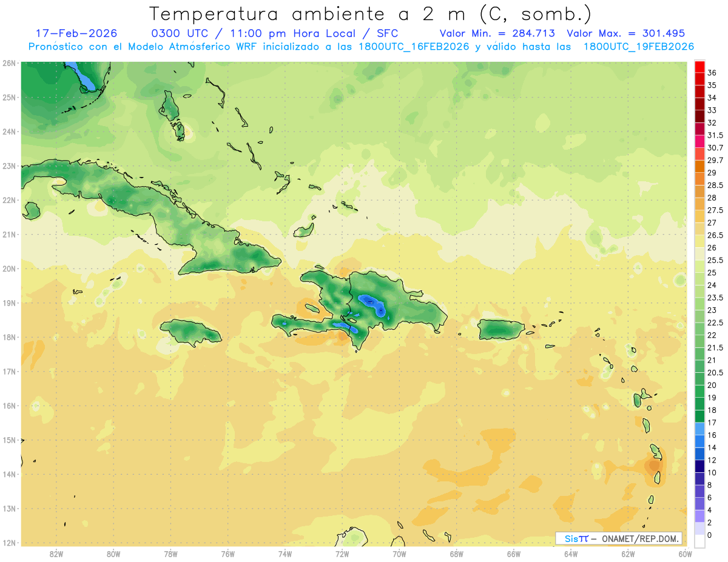728x562 pixels.
Task: Click the 36 value on the color scale
Action: tap(712, 73)
